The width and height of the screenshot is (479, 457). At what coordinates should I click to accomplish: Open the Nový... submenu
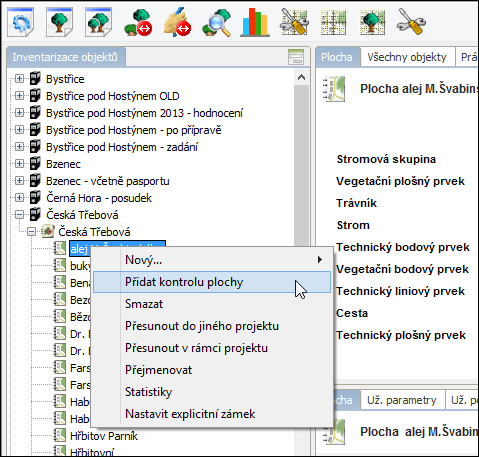pyautogui.click(x=212, y=260)
